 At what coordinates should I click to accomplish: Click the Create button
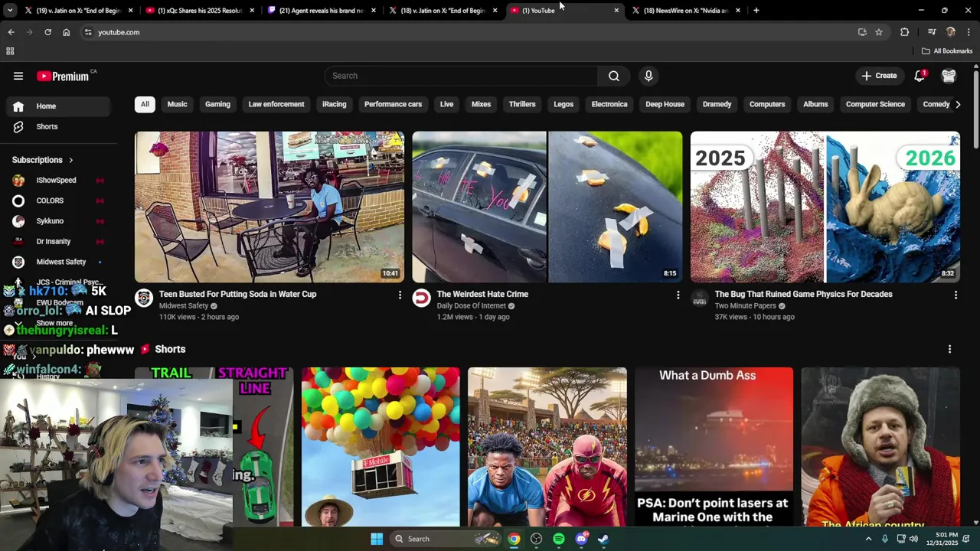pos(879,76)
